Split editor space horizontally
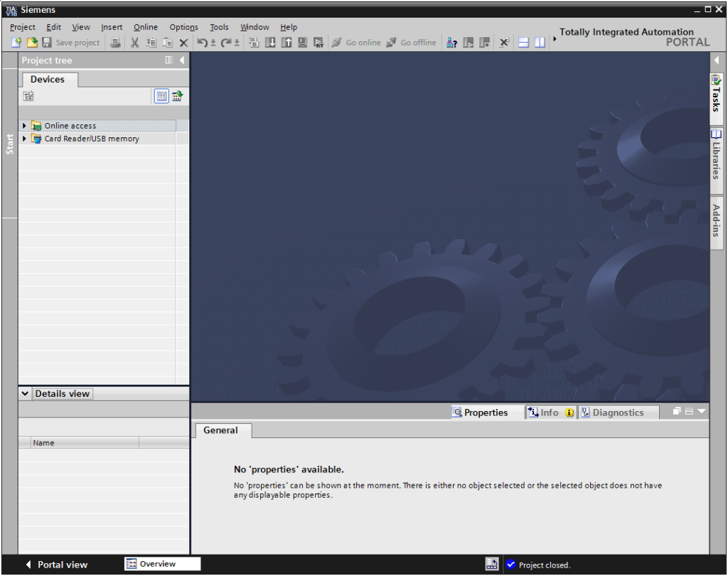 pyautogui.click(x=524, y=43)
